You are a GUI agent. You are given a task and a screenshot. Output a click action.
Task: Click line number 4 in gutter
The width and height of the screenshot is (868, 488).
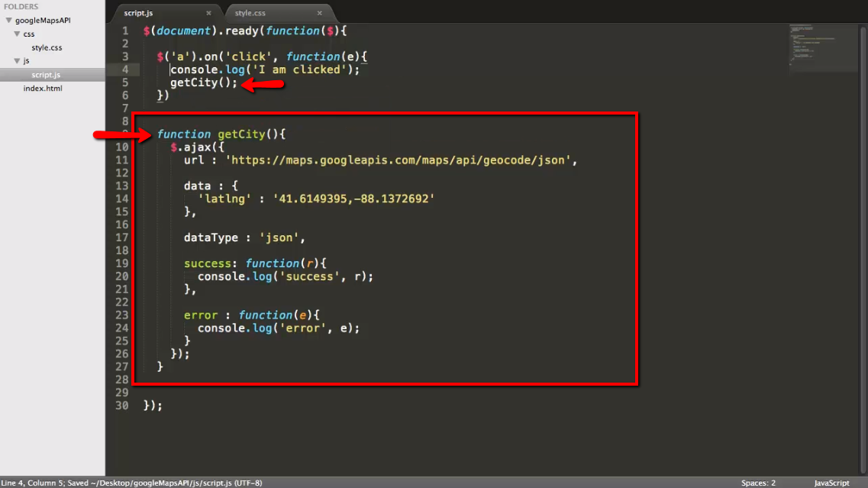tap(125, 69)
